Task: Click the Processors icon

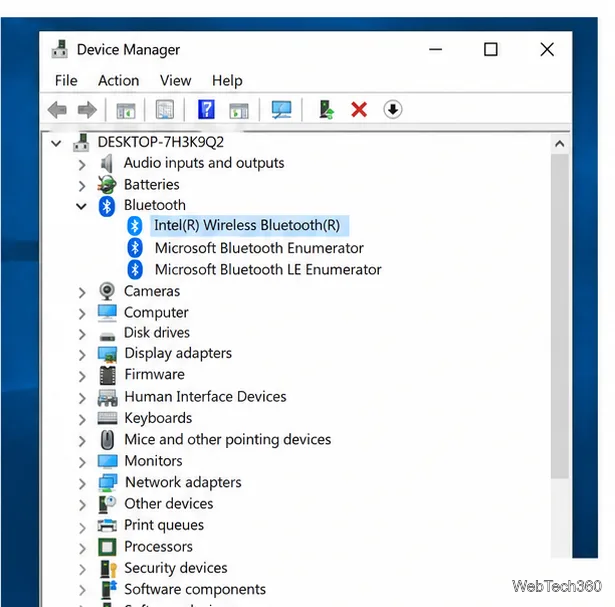Action: coord(107,547)
